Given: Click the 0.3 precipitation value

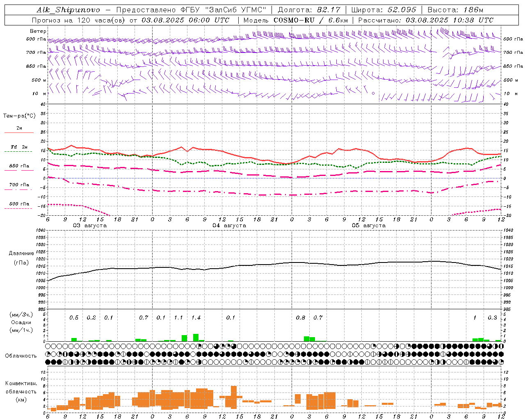Looking at the screenshot, I should tap(492, 318).
